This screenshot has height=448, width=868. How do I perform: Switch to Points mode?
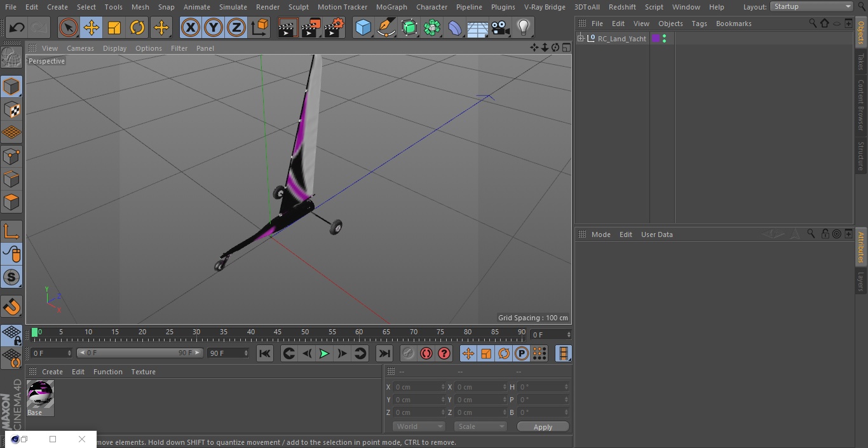point(11,156)
